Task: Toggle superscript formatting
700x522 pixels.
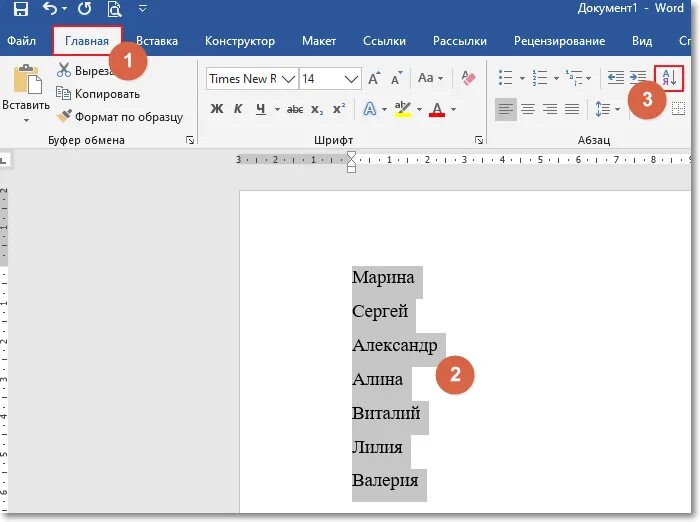Action: [x=339, y=109]
